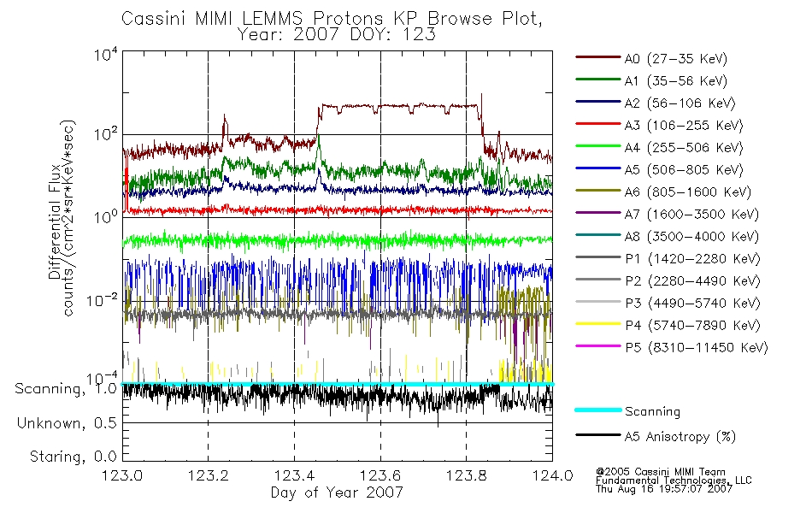Click the bright green A4 legend line
The image size is (812, 513).
598,146
